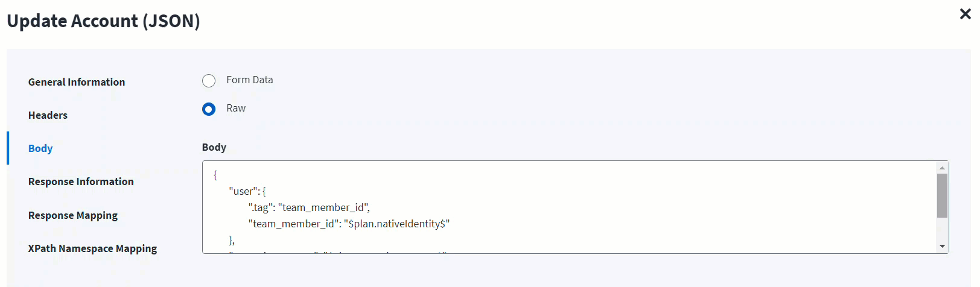This screenshot has height=287, width=980.
Task: Open XPath Namespace Mapping section
Action: point(92,248)
